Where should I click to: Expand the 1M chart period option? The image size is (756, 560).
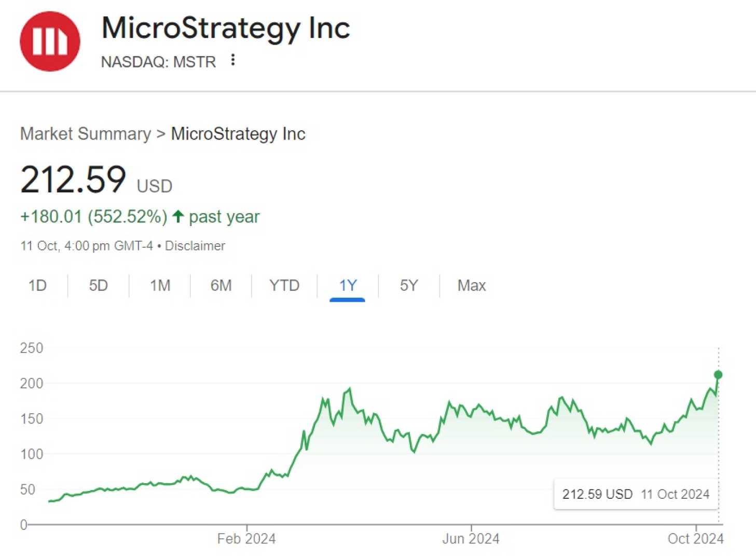[x=159, y=286]
